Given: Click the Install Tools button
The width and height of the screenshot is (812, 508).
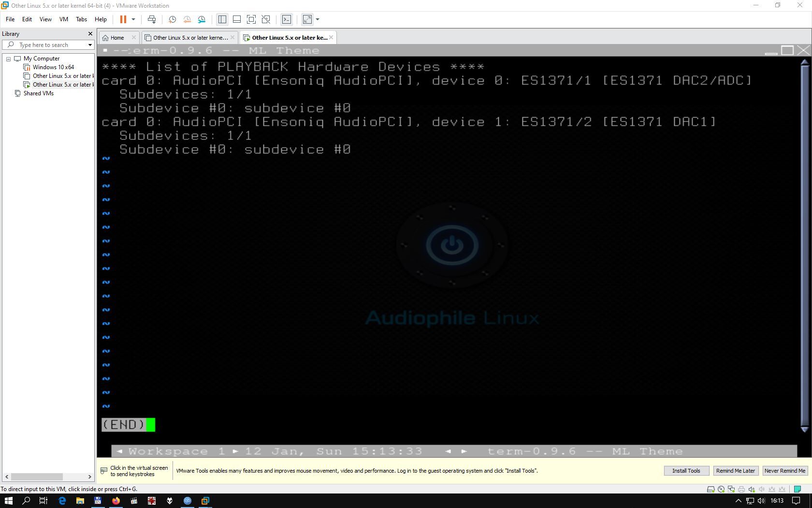Looking at the screenshot, I should 686,471.
